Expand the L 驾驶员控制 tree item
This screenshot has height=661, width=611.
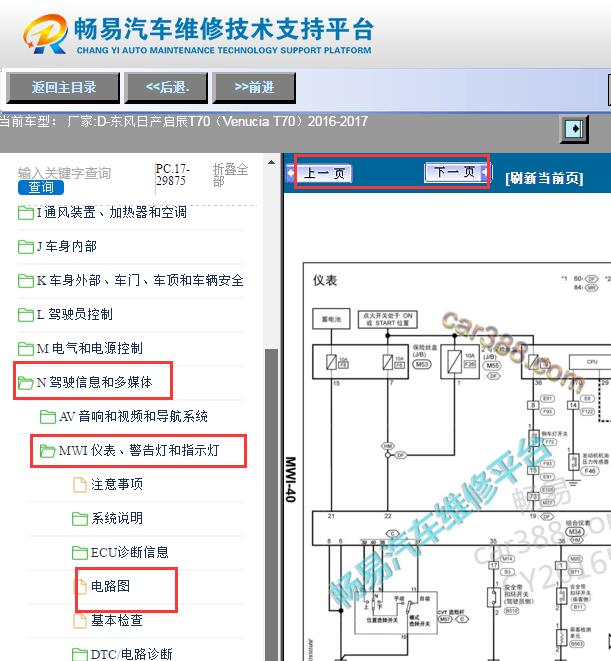tap(74, 314)
